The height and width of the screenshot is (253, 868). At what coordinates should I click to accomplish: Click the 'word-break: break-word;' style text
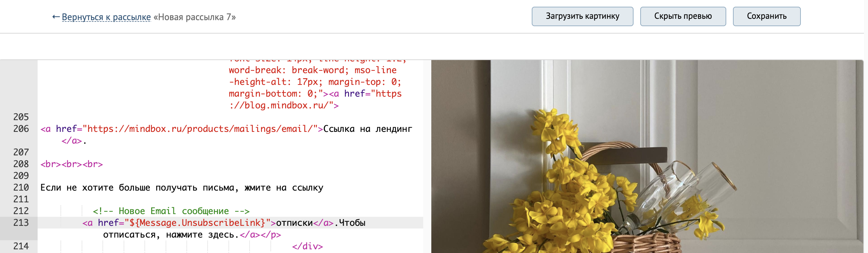[x=289, y=70]
